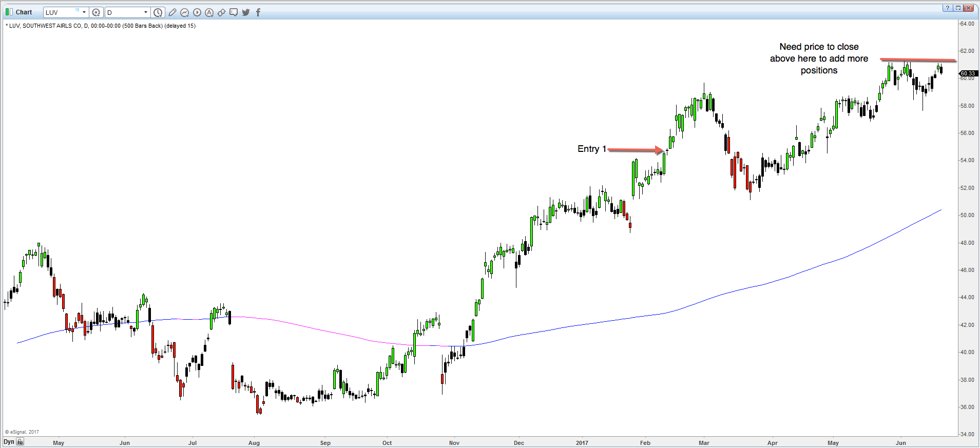Open the studies chart-line icon
The width and height of the screenshot is (980, 448).
(x=185, y=12)
